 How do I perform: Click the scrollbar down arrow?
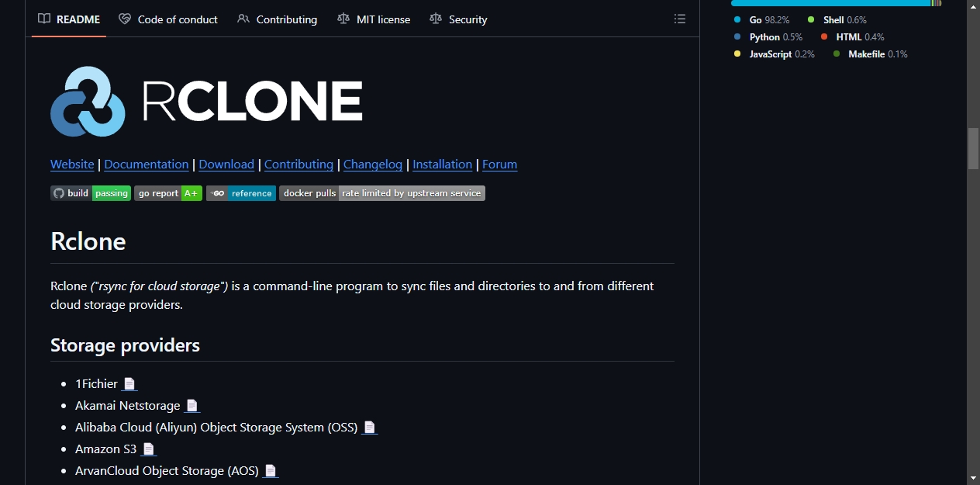pos(973,477)
